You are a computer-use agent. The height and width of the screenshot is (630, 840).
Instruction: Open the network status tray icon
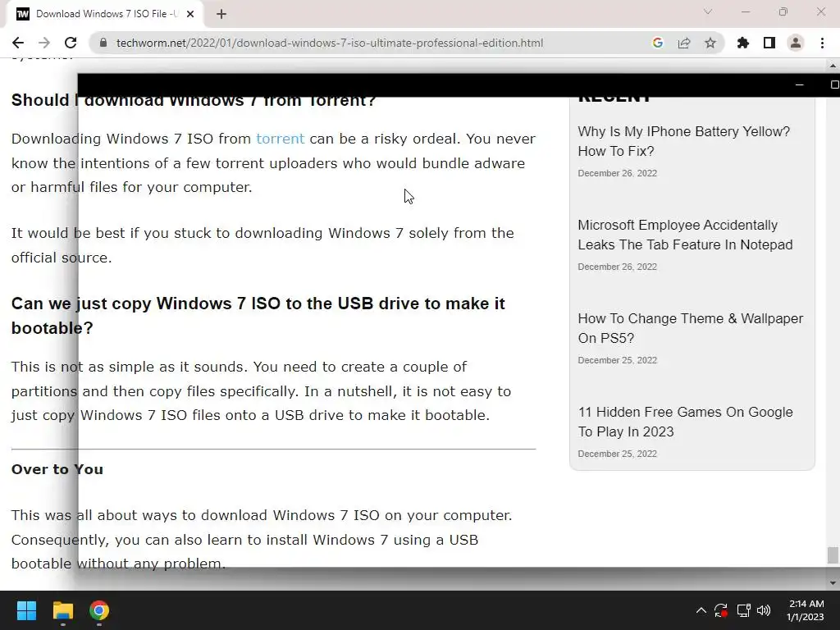(743, 610)
